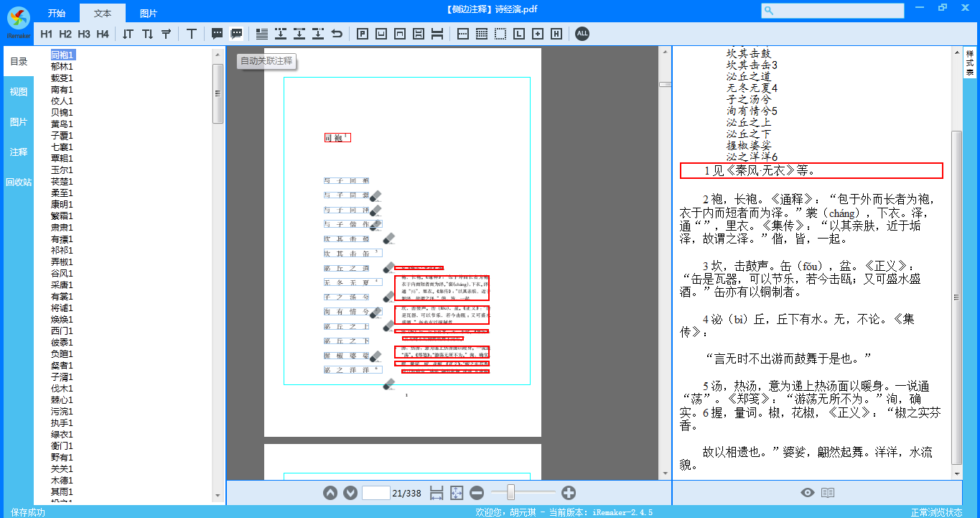The height and width of the screenshot is (518, 980).
Task: Click the zoom out minus icon
Action: (477, 493)
